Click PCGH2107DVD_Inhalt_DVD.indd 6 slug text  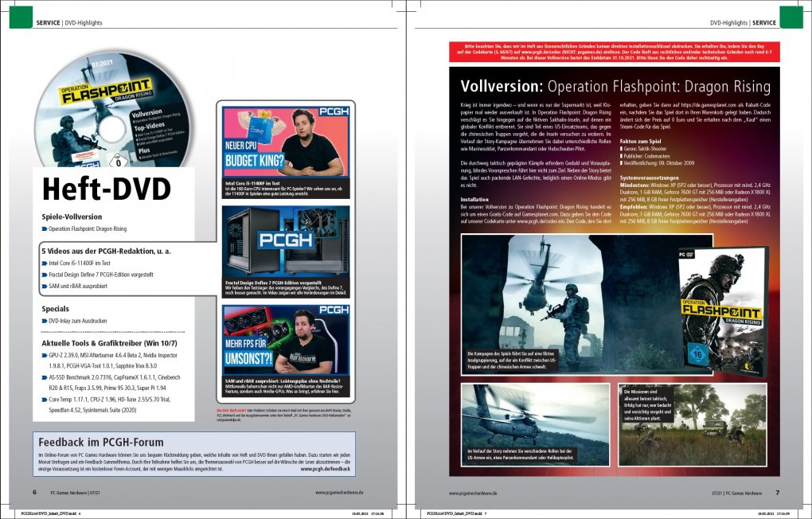(51, 513)
